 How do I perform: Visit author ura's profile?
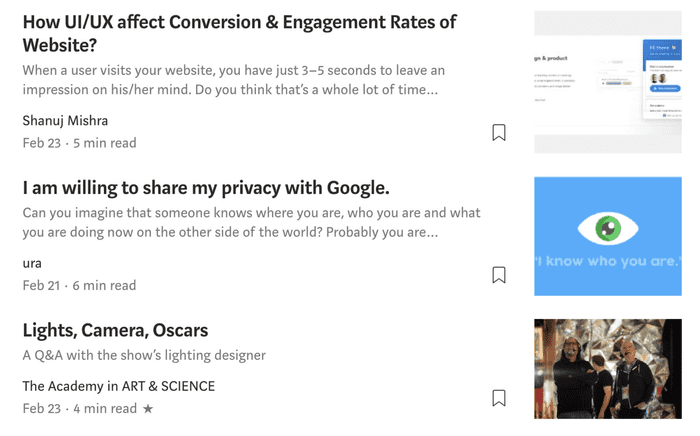(x=33, y=263)
